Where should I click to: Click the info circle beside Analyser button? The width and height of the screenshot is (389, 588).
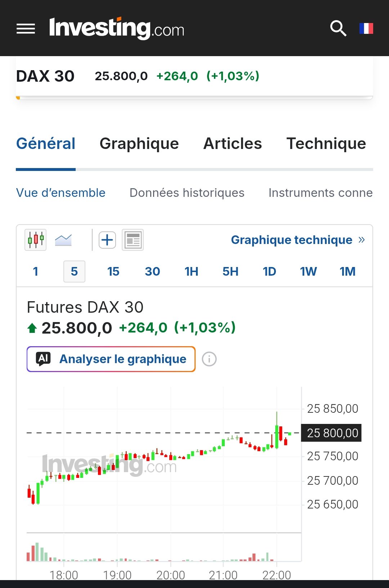coord(209,359)
